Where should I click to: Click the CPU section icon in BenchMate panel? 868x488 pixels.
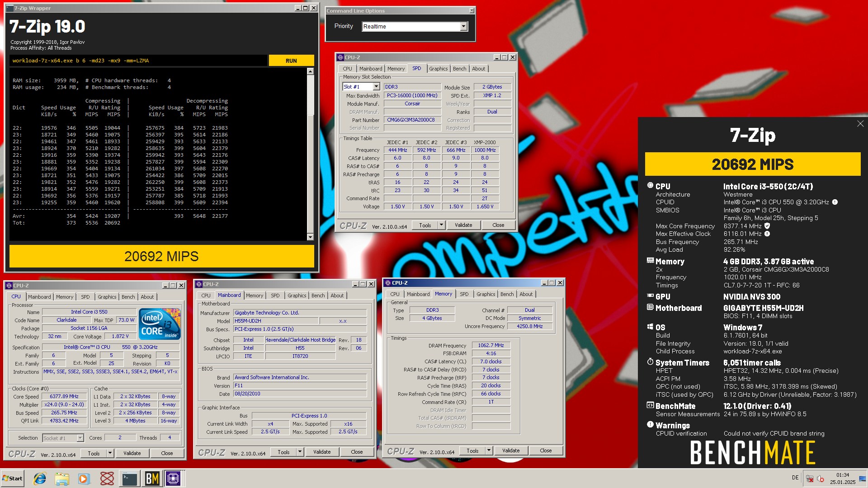650,186
